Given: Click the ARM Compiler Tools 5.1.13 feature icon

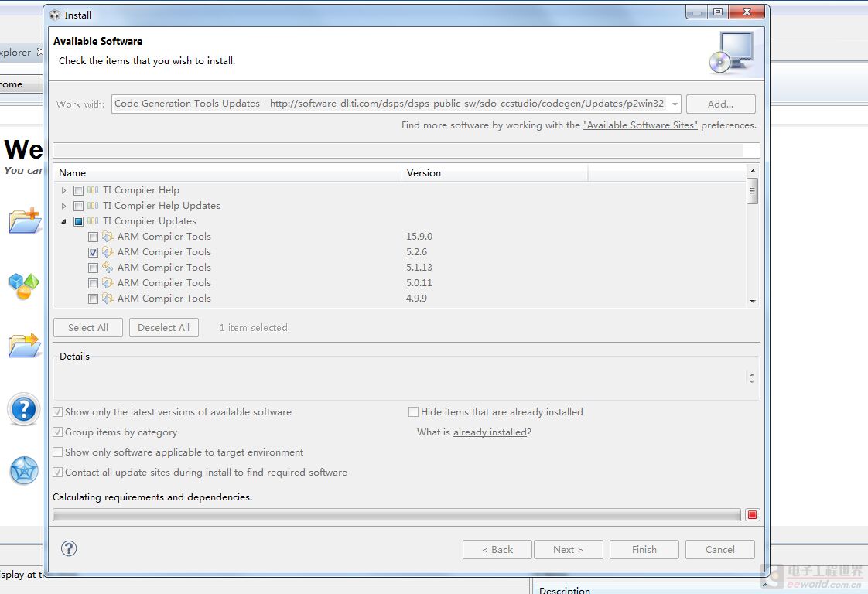Looking at the screenshot, I should (108, 268).
